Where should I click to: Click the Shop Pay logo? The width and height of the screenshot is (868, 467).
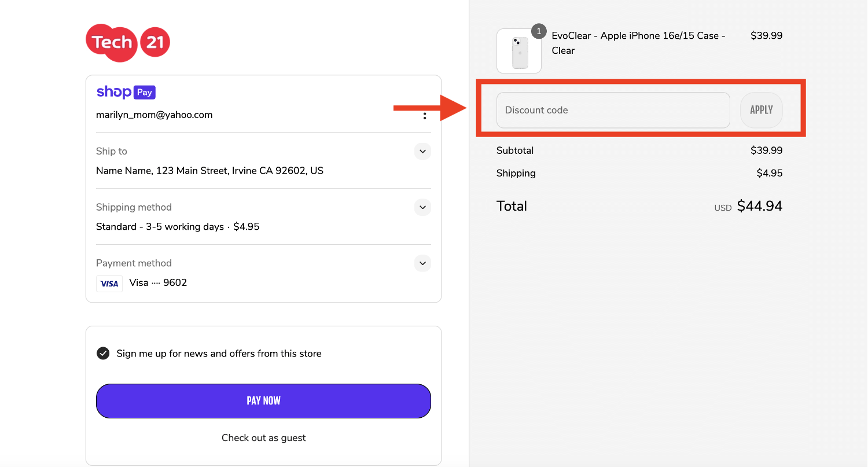[x=126, y=92]
